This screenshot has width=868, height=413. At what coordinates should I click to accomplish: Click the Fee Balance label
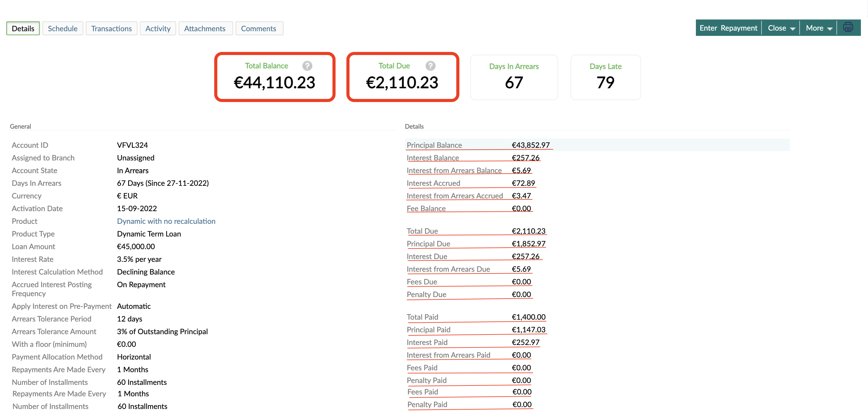426,208
